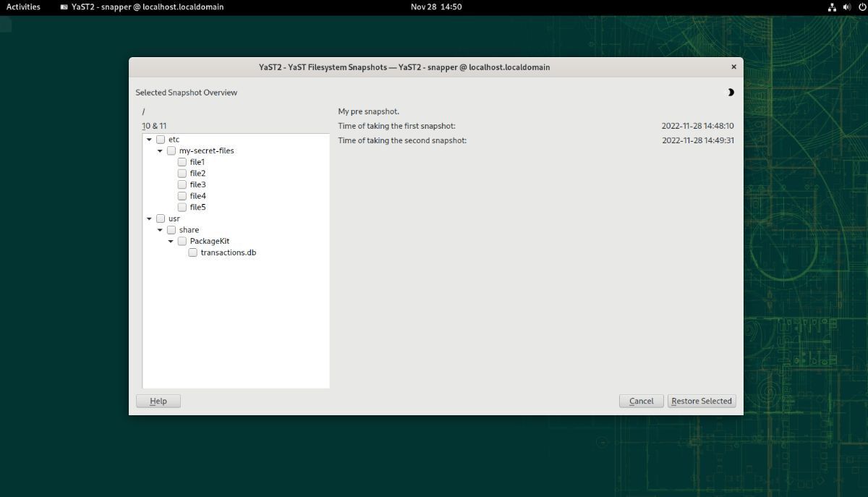Collapse the usr tree node
This screenshot has width=868, height=497.
150,218
